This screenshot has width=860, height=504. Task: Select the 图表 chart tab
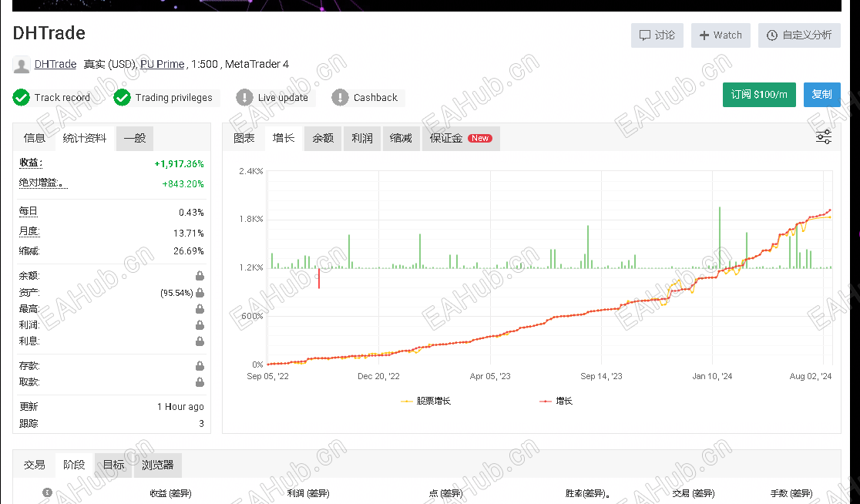[244, 138]
